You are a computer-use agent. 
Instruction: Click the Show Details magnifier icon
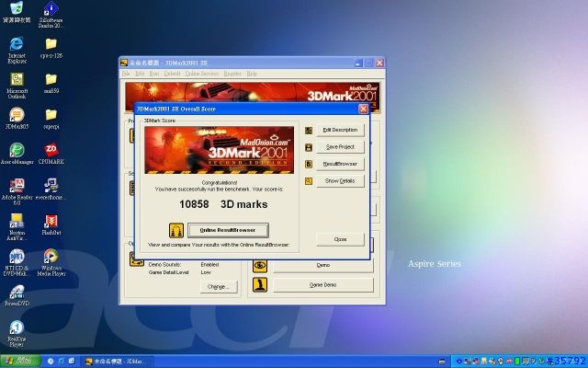pos(309,181)
